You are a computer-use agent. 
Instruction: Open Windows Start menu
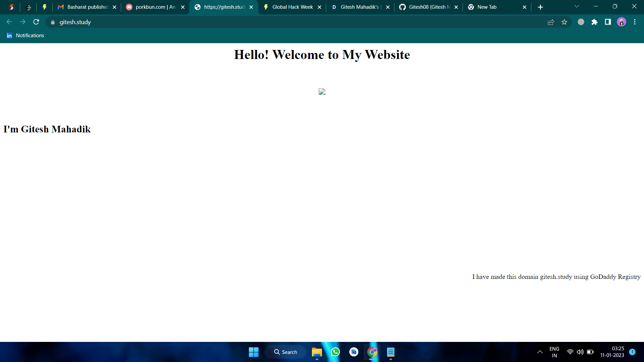(254, 352)
